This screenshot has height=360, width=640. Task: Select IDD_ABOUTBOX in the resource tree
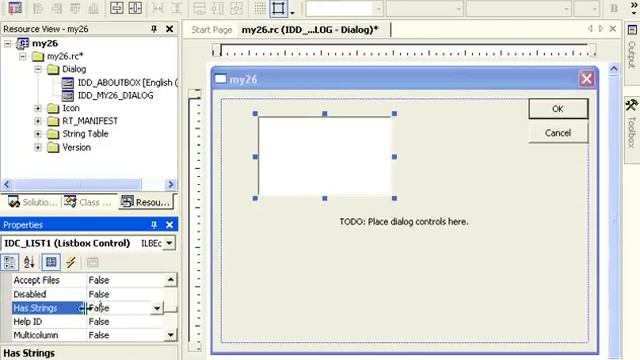(x=127, y=82)
